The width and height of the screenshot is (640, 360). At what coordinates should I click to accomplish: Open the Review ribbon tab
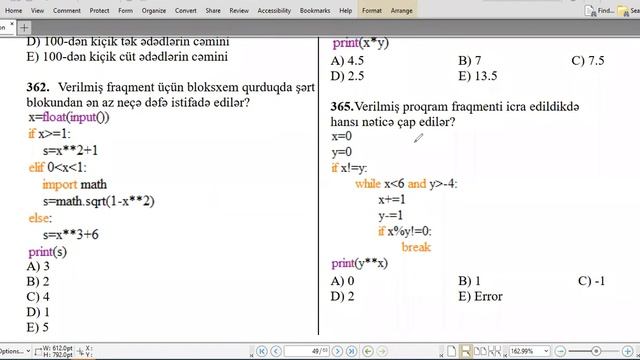tap(239, 11)
